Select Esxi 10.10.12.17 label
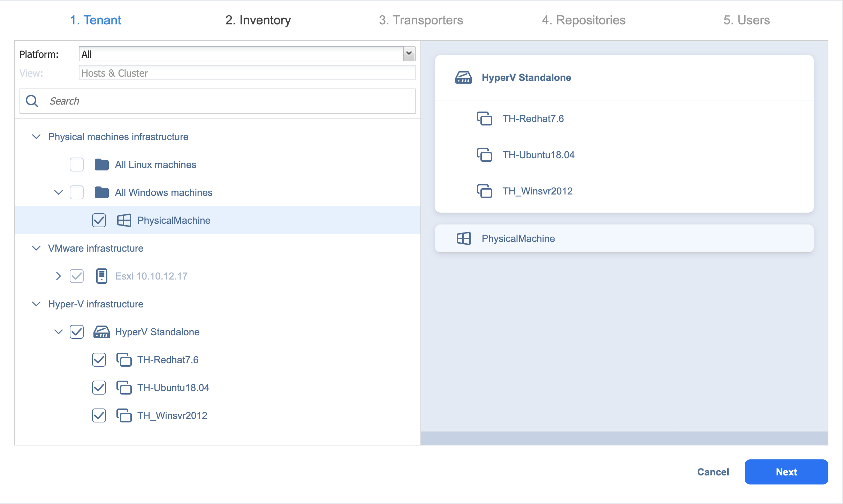The width and height of the screenshot is (843, 504). click(151, 276)
